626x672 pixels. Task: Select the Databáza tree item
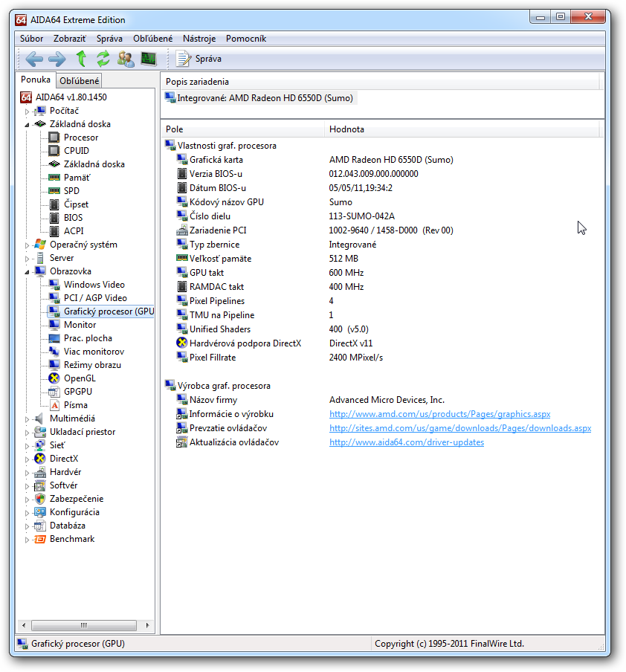pos(68,526)
